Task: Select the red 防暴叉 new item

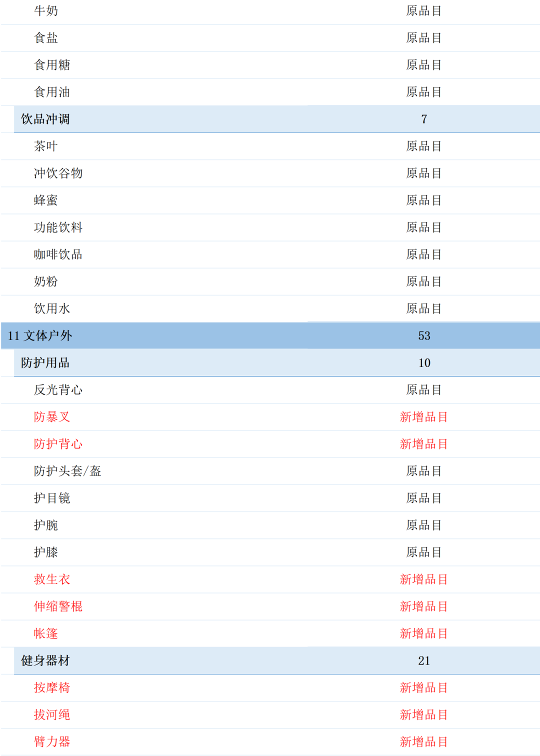Action: pos(50,417)
